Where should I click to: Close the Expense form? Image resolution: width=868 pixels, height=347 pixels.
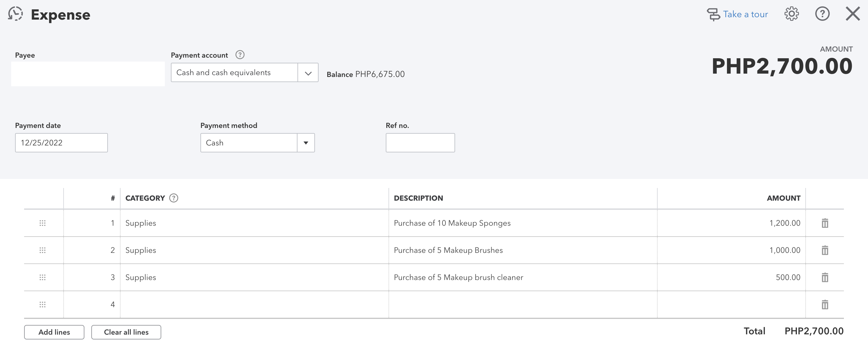[x=853, y=14]
